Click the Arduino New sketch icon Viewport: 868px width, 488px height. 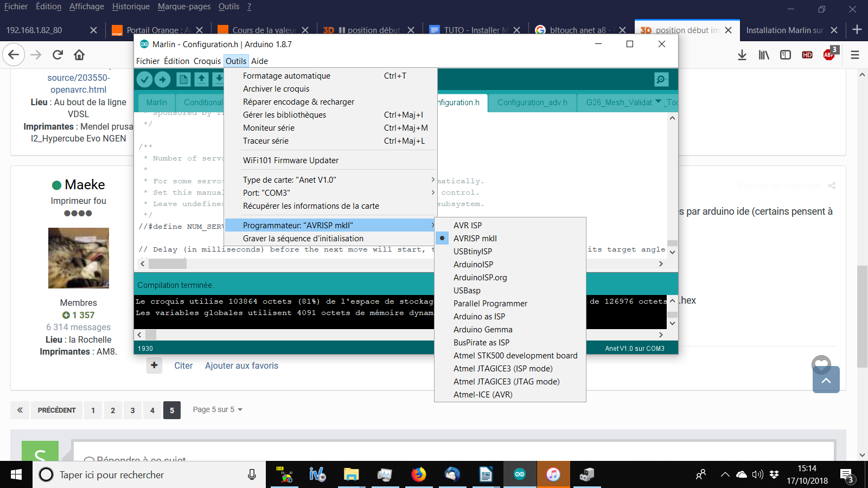pyautogui.click(x=183, y=80)
